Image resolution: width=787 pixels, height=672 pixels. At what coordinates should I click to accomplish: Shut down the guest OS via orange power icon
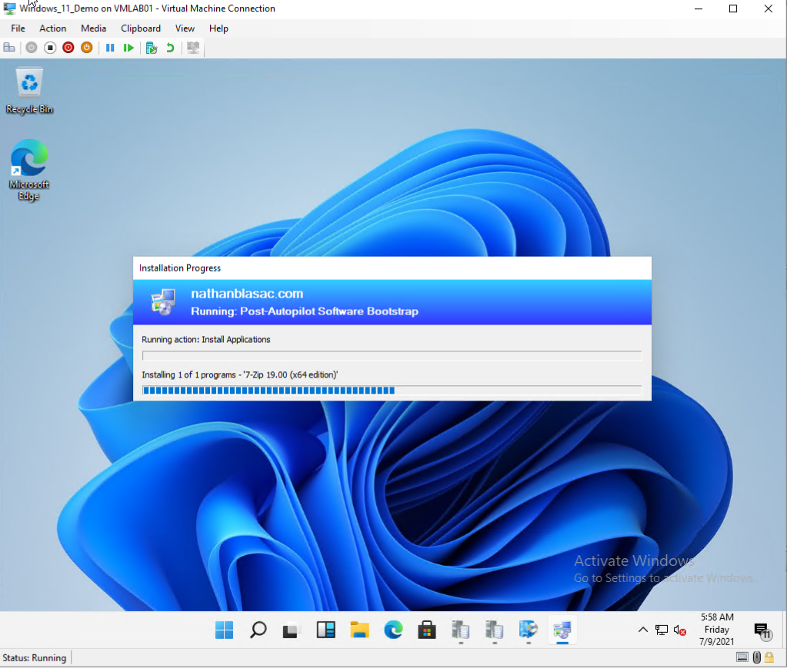tap(86, 48)
